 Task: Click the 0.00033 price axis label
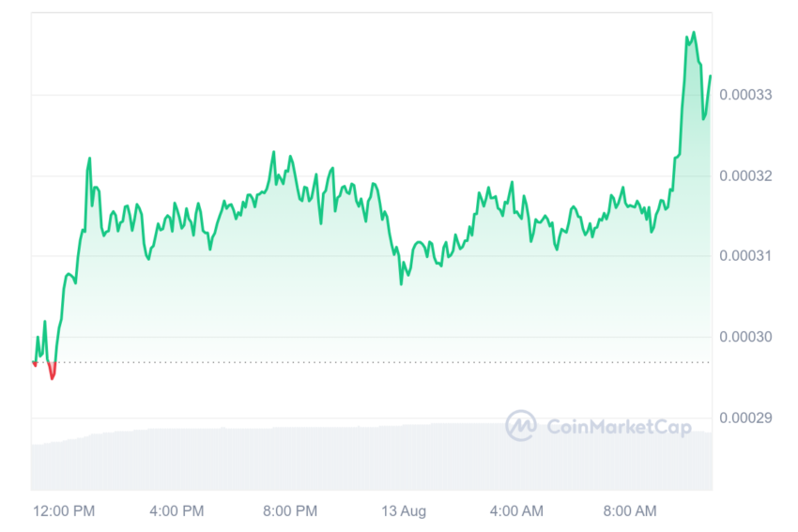[745, 95]
